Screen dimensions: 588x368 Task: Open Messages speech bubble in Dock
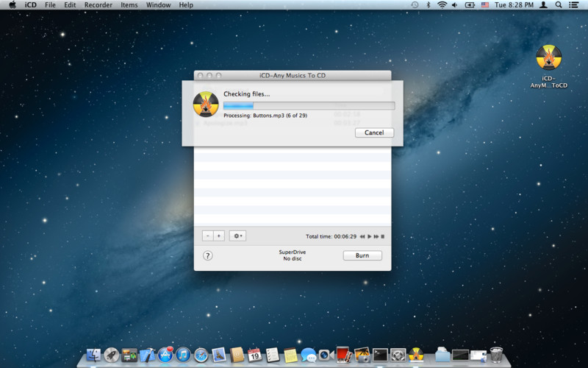(x=309, y=355)
